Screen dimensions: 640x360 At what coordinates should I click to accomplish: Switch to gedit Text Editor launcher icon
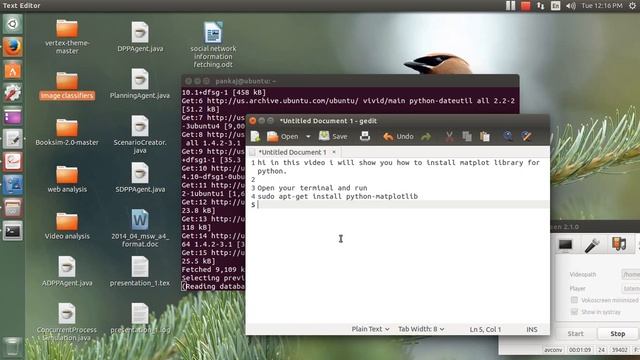(x=13, y=140)
